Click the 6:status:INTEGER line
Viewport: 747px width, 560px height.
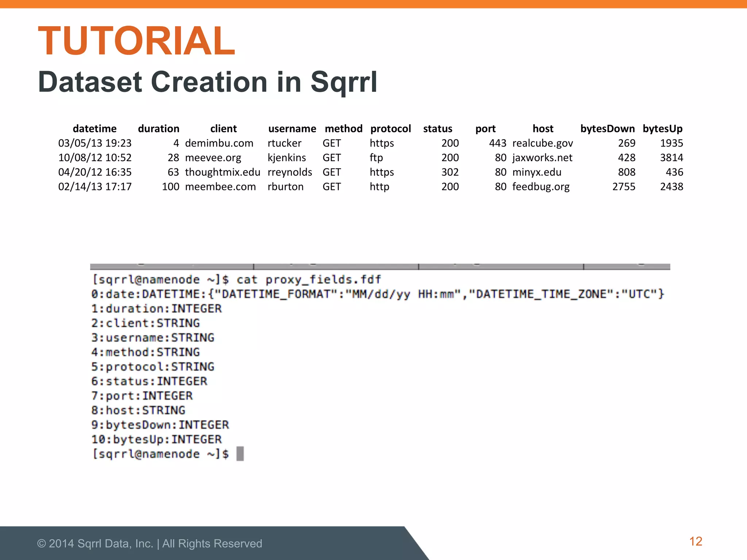coord(149,382)
